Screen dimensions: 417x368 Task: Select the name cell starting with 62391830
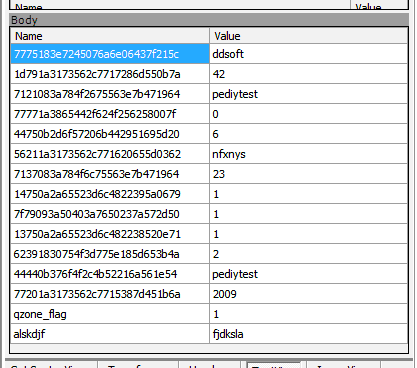(110, 254)
